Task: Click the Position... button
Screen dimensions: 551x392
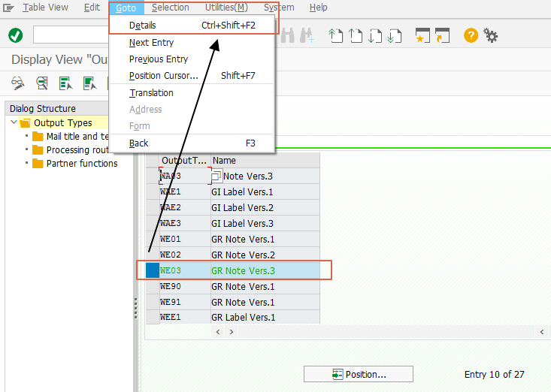Action: coord(359,374)
